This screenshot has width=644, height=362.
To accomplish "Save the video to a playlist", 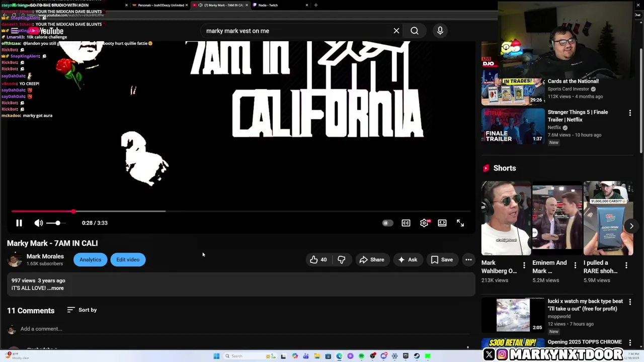I will tap(442, 259).
